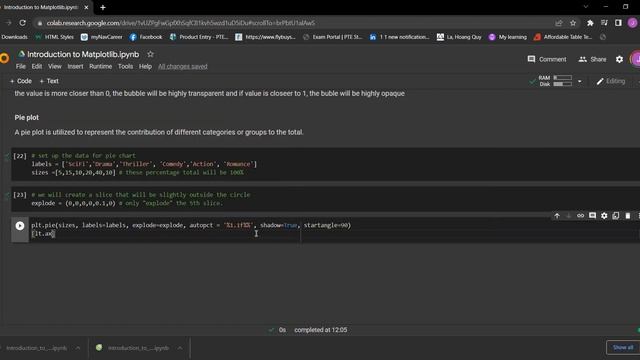The image size is (640, 360).
Task: Open the flybuys bookmark
Action: coord(265,37)
